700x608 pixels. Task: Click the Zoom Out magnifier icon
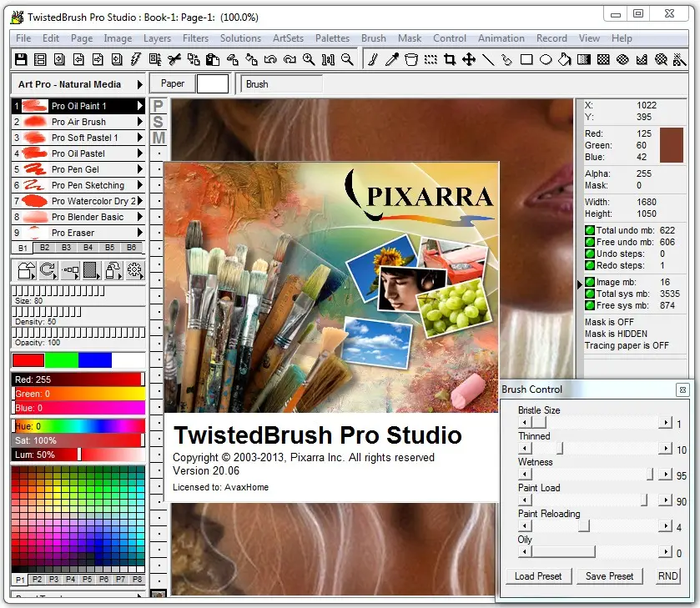click(347, 59)
